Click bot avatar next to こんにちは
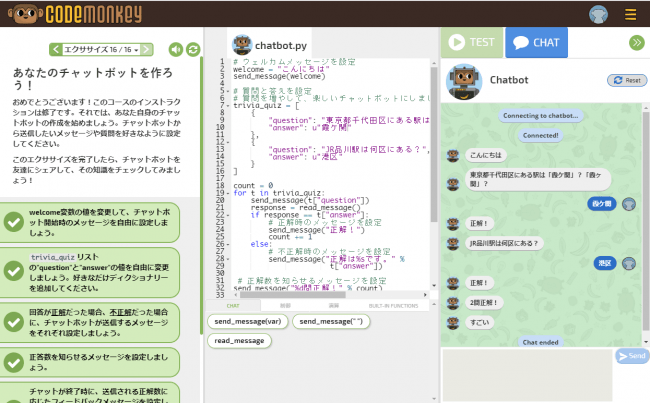Image resolution: width=650 pixels, height=403 pixels. [453, 155]
